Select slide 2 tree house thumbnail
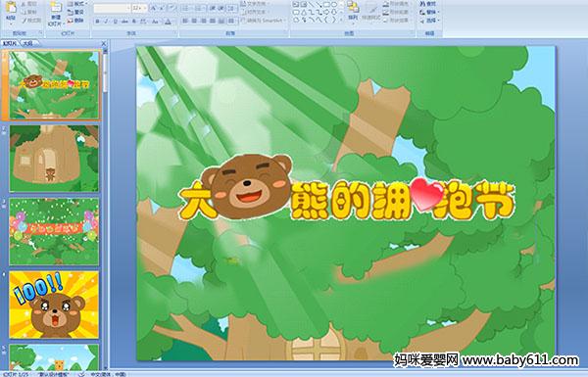Image resolution: width=588 pixels, height=377 pixels. 54,159
